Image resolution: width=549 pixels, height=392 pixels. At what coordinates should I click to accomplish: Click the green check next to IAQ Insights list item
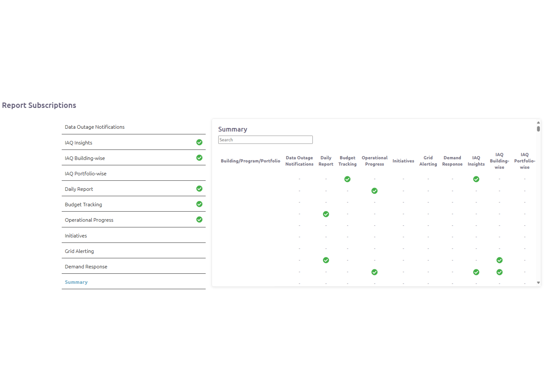click(x=199, y=142)
